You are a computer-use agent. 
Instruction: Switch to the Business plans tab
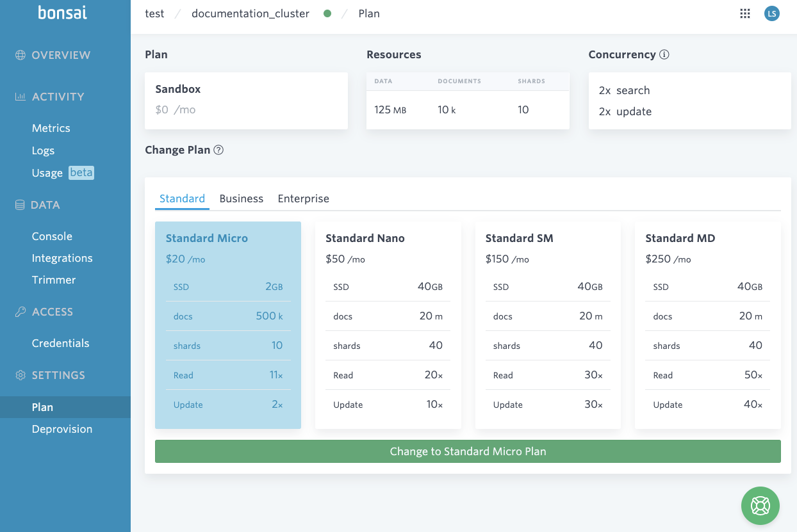tap(242, 198)
